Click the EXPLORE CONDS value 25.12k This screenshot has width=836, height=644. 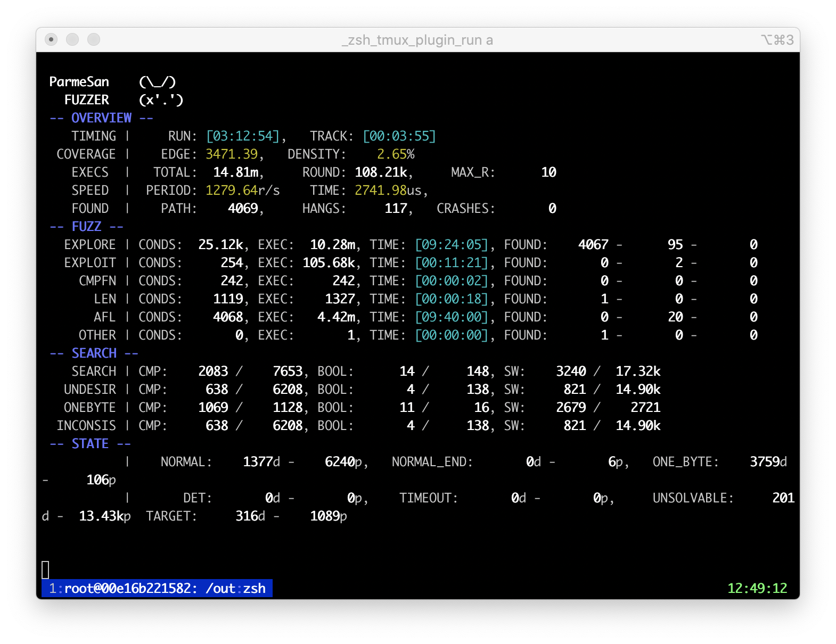click(220, 245)
